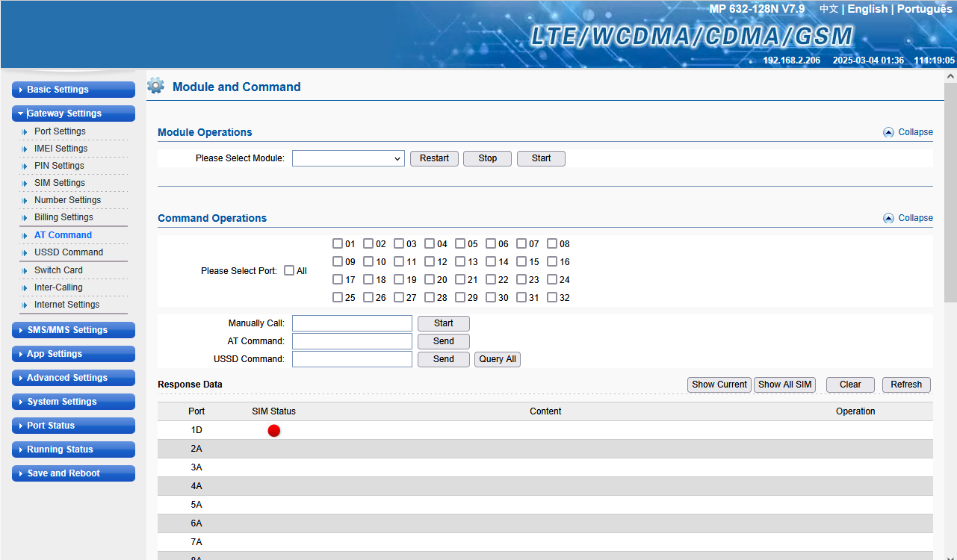Image resolution: width=957 pixels, height=560 pixels.
Task: Enable the port 32 checkbox
Action: 552,297
